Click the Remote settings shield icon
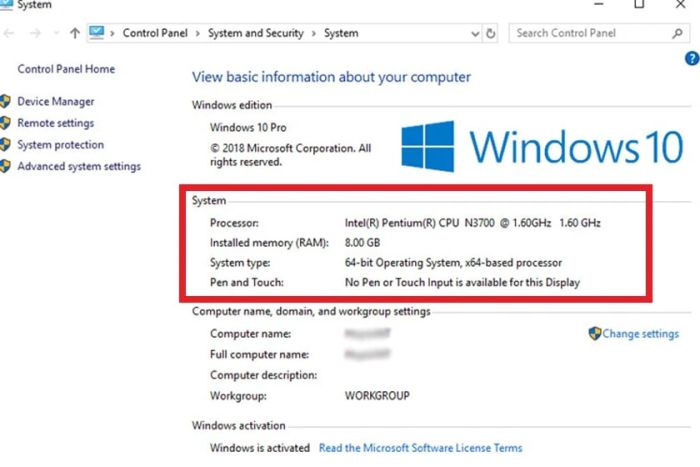 click(x=5, y=124)
